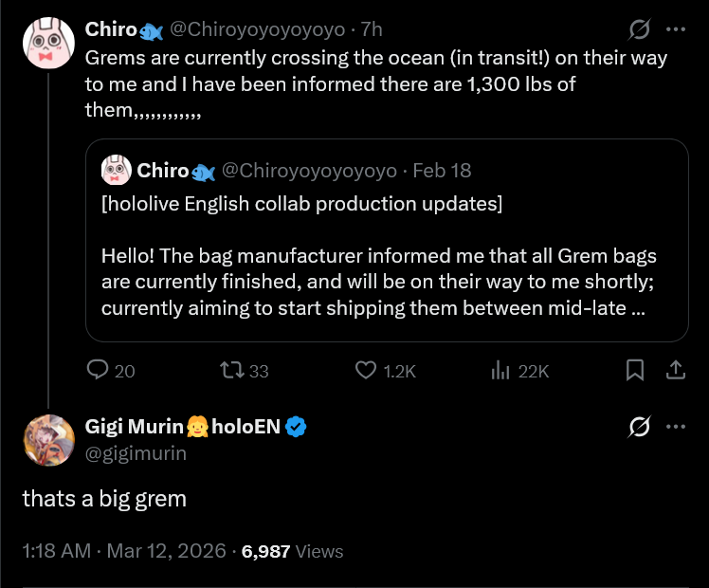Click the Grok icon on Chiro's post
Viewport: 709px width, 588px height.
point(640,29)
